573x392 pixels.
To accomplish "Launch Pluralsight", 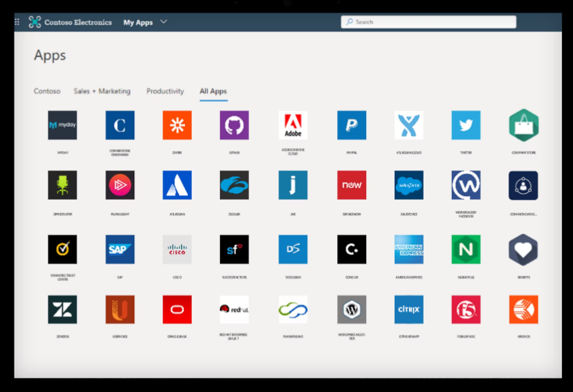I will tap(120, 184).
